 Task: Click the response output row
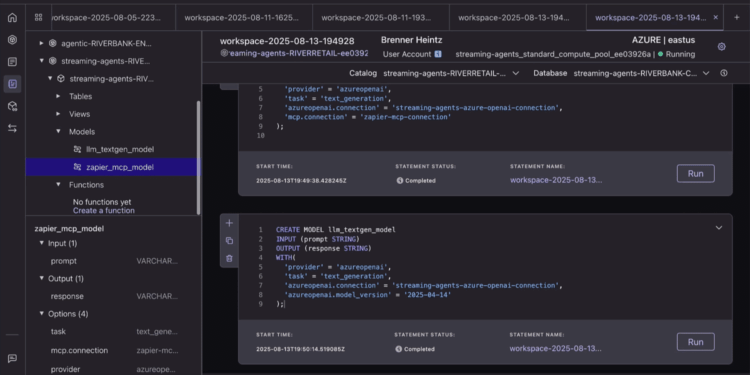click(114, 296)
